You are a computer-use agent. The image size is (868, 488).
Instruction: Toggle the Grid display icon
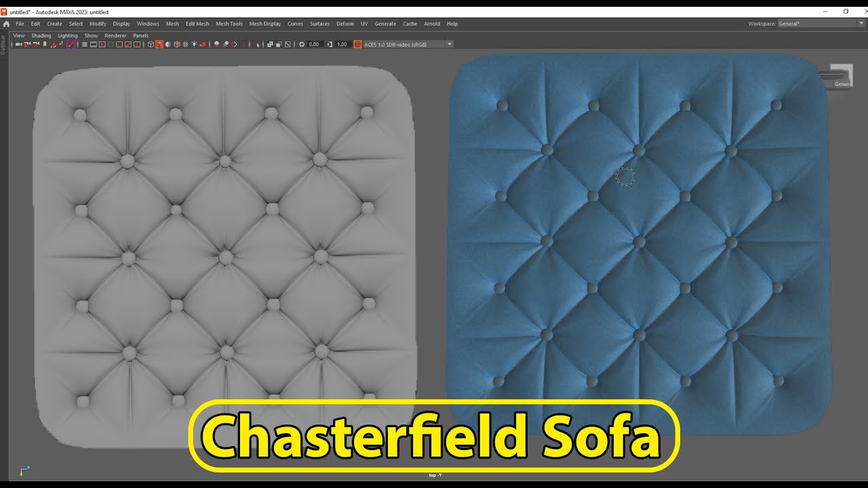(85, 44)
